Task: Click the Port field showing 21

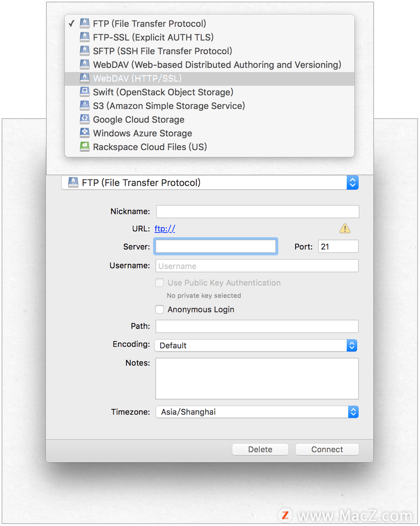Action: tap(338, 246)
